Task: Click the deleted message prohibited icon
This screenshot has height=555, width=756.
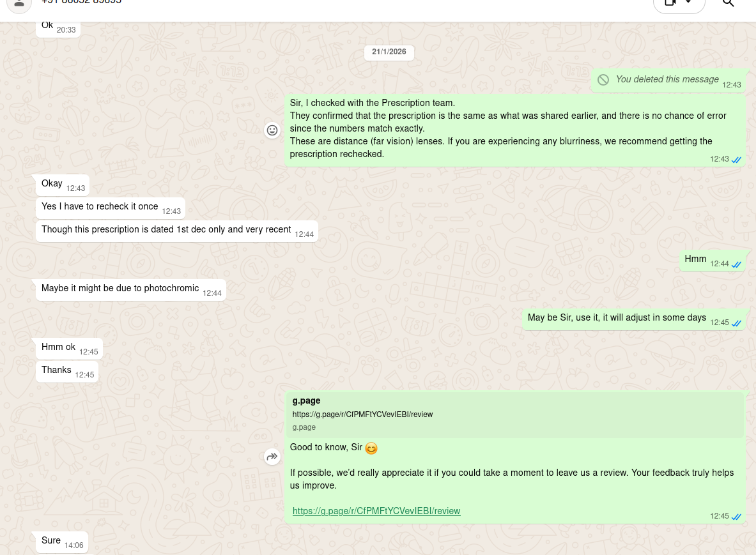Action: click(x=603, y=80)
